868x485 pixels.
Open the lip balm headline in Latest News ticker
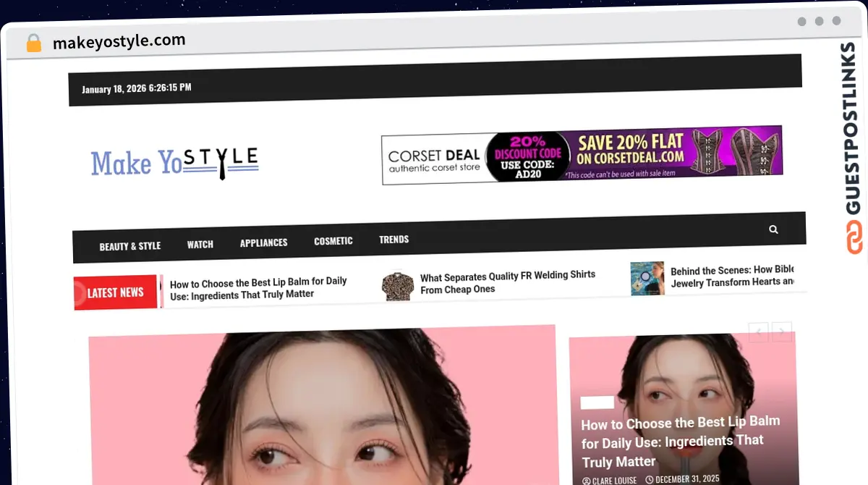point(258,288)
